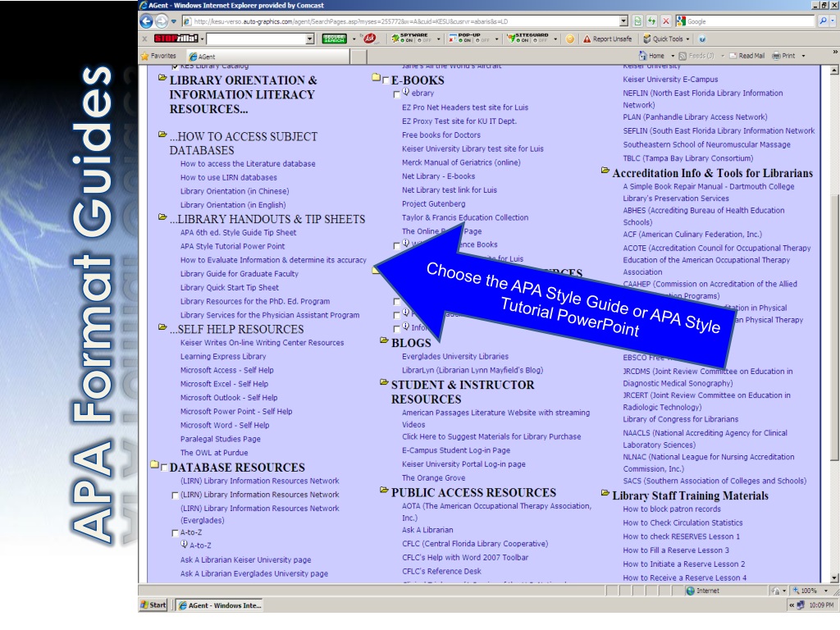This screenshot has width=840, height=630.
Task: Click the info icon beside A-to-Z
Action: (185, 545)
